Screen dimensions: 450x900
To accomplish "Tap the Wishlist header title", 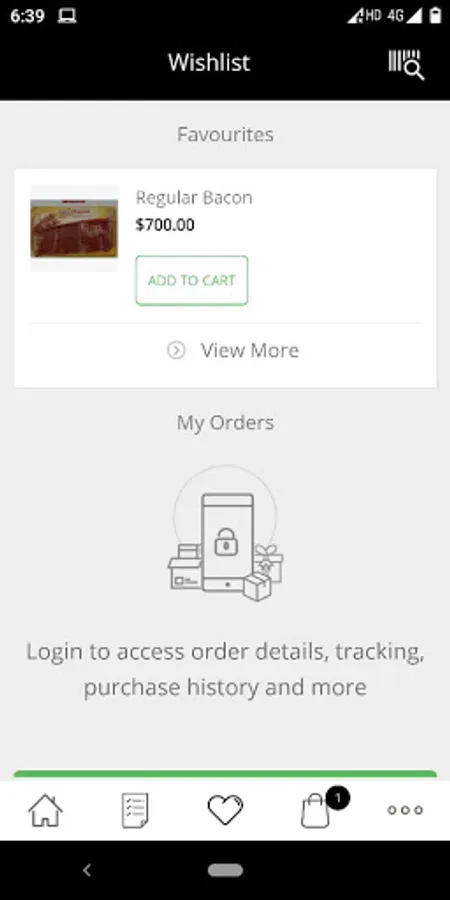I will 209,62.
